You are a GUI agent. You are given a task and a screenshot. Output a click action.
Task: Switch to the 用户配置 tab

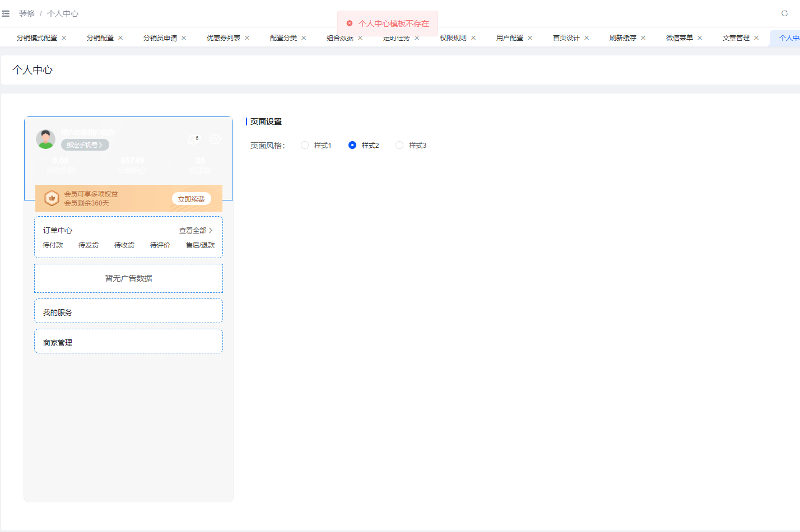(509, 38)
